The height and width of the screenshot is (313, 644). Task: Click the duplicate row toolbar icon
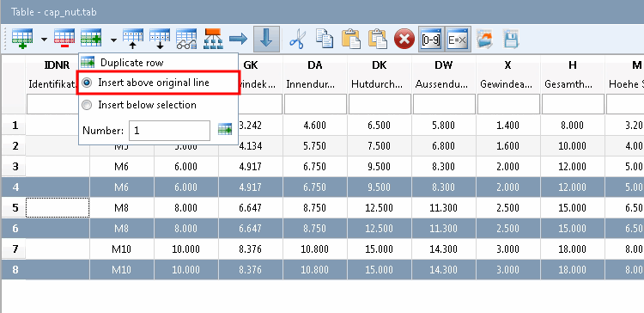91,39
